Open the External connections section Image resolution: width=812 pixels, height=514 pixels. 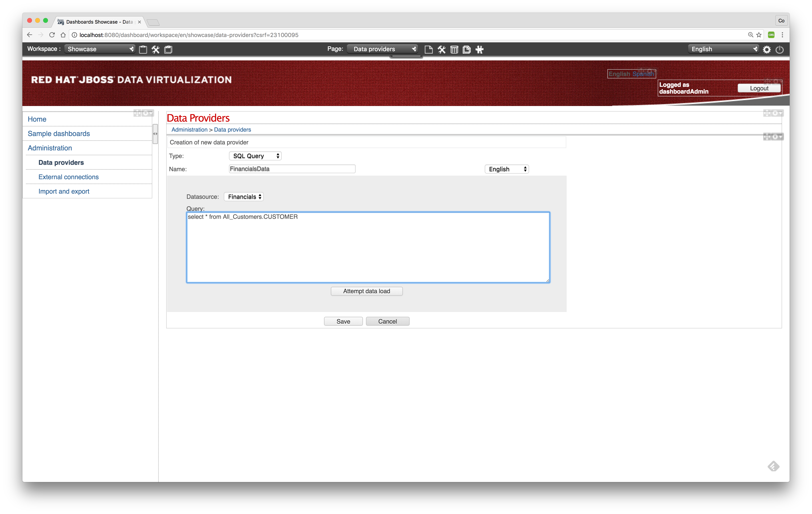pyautogui.click(x=69, y=177)
